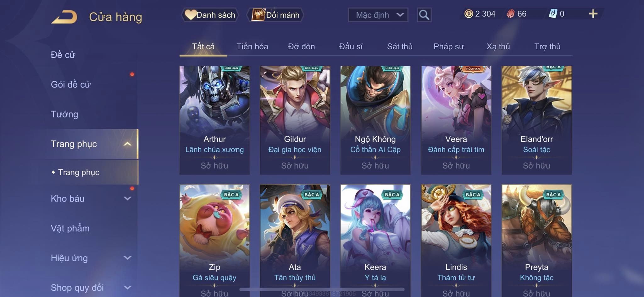Collapse the Trang phục sidebar section

pyautogui.click(x=127, y=144)
